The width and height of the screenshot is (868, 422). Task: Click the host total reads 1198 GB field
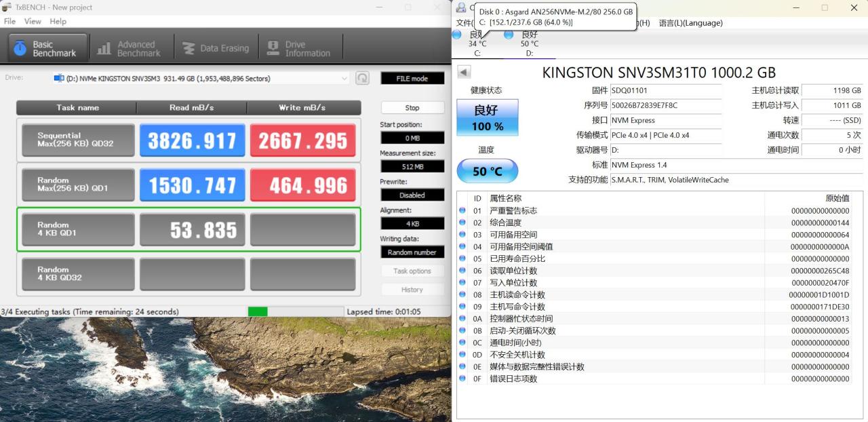tap(833, 90)
